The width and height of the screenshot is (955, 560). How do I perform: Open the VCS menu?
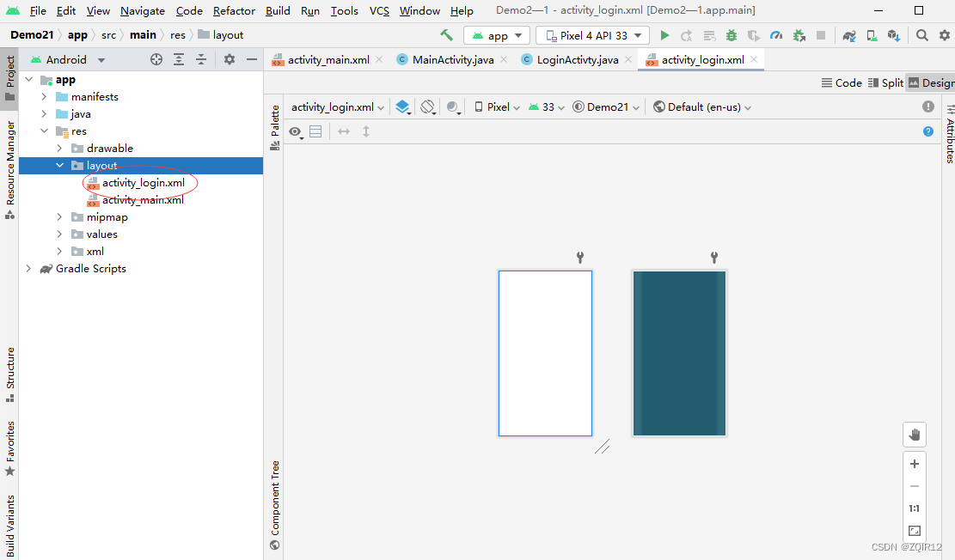[x=379, y=11]
